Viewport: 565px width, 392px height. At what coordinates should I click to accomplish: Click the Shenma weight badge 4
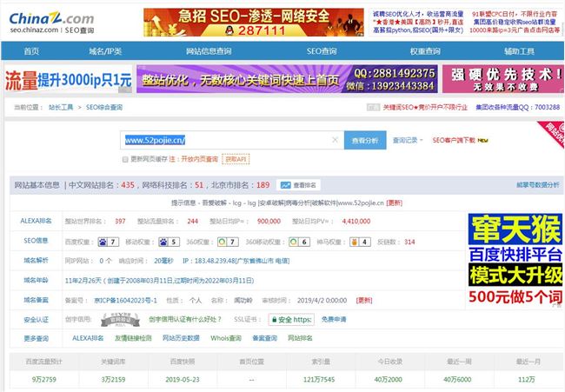click(360, 242)
